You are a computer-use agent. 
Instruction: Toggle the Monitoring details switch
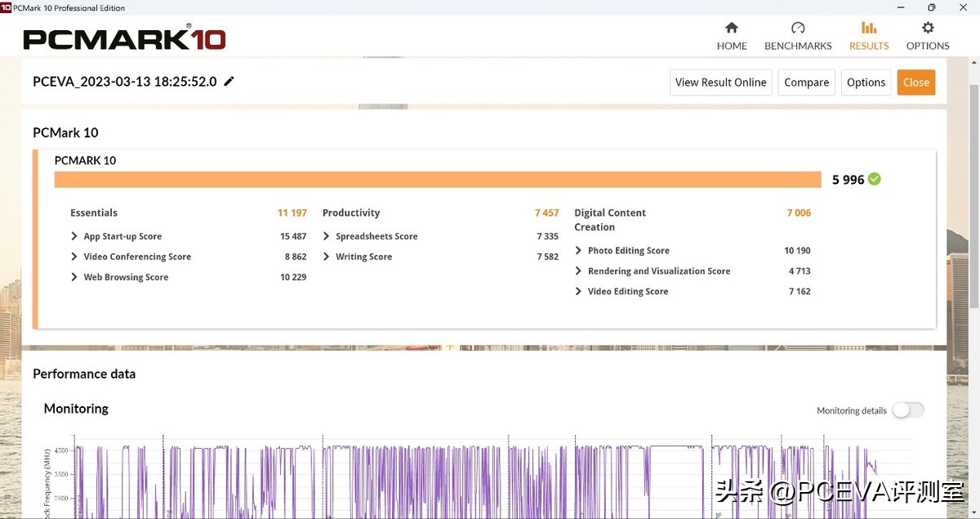907,410
